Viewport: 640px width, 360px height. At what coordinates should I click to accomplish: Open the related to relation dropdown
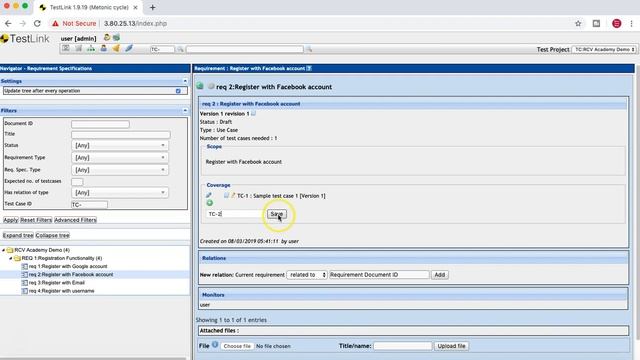307,275
